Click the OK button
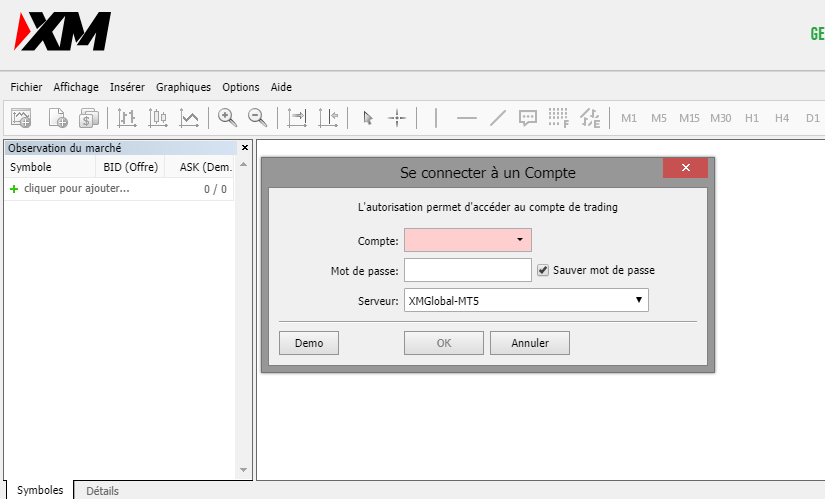Viewport: 825px width, 499px height. (444, 343)
